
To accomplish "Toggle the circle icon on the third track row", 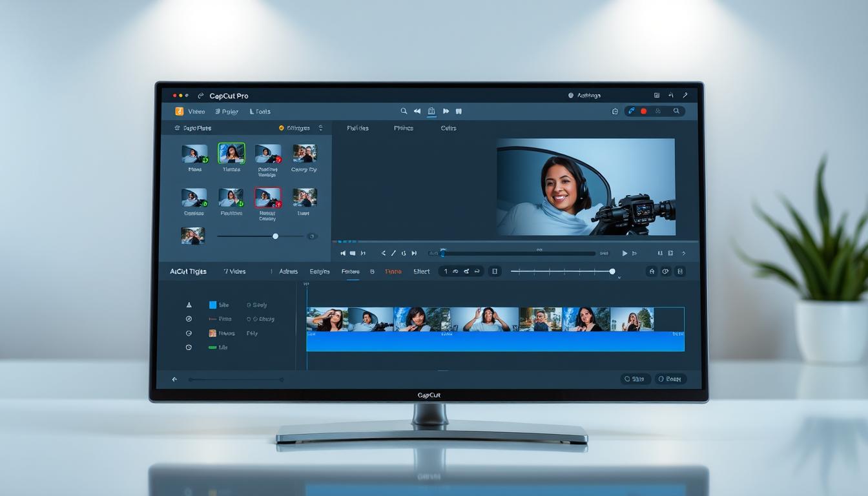I will (x=189, y=333).
